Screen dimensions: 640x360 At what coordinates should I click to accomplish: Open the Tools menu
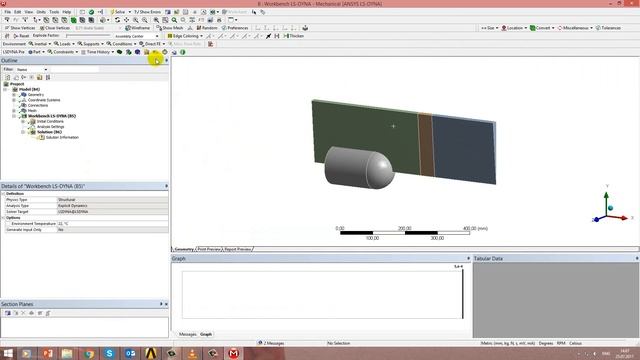[x=54, y=12]
